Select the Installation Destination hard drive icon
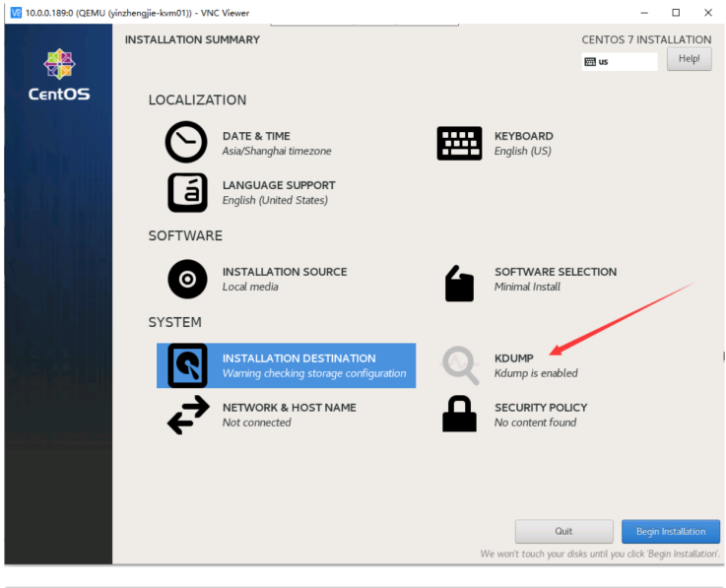Viewport: 726px width, 588px height. coord(187,365)
